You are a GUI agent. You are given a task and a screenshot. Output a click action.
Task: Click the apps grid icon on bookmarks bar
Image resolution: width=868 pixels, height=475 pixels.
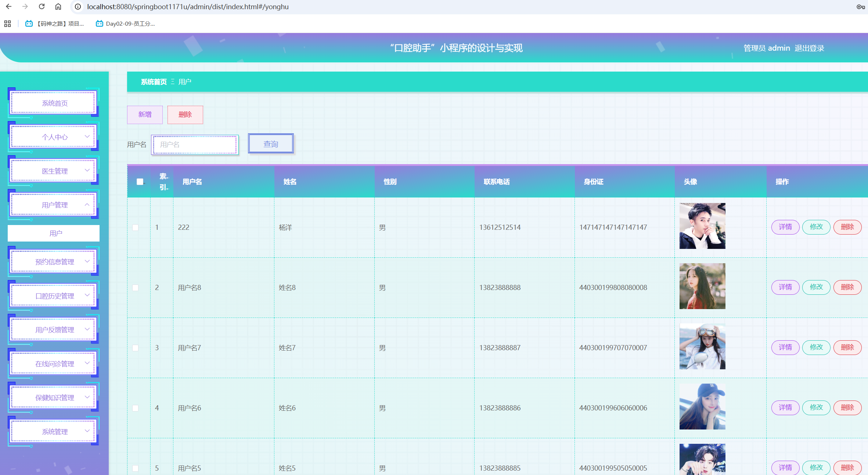[7, 23]
